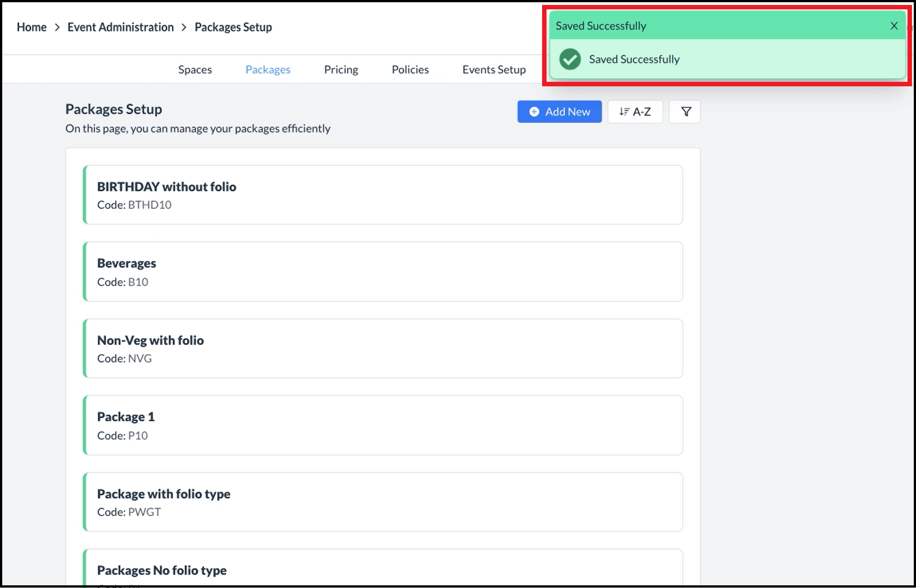
Task: Open the Beverages package card
Action: point(383,272)
